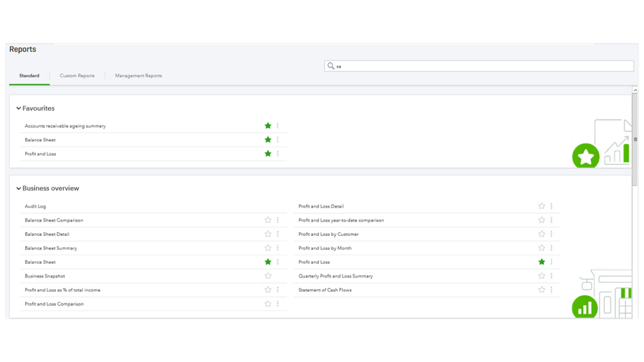The image size is (644, 362).
Task: Unfavourite Balance Sheet star in Favourites
Action: (268, 140)
